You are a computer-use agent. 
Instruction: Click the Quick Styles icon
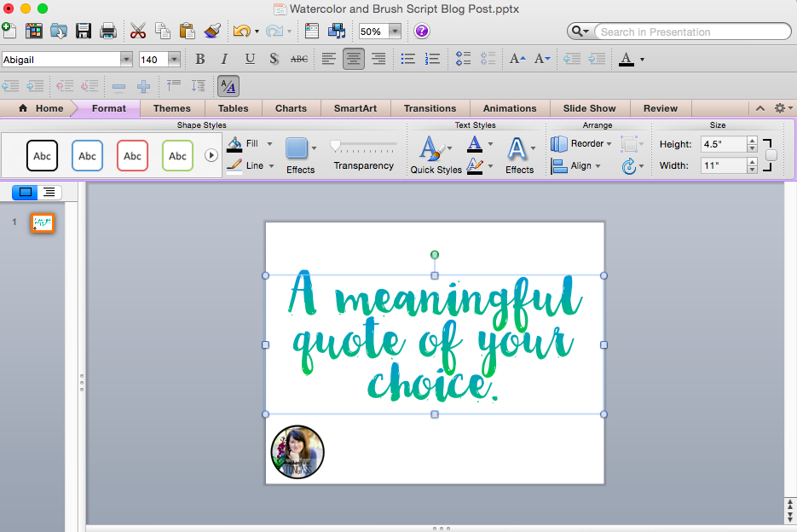pyautogui.click(x=430, y=148)
